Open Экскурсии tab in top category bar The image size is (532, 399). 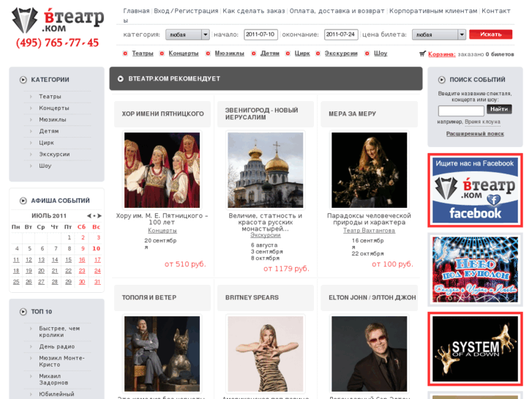point(341,53)
